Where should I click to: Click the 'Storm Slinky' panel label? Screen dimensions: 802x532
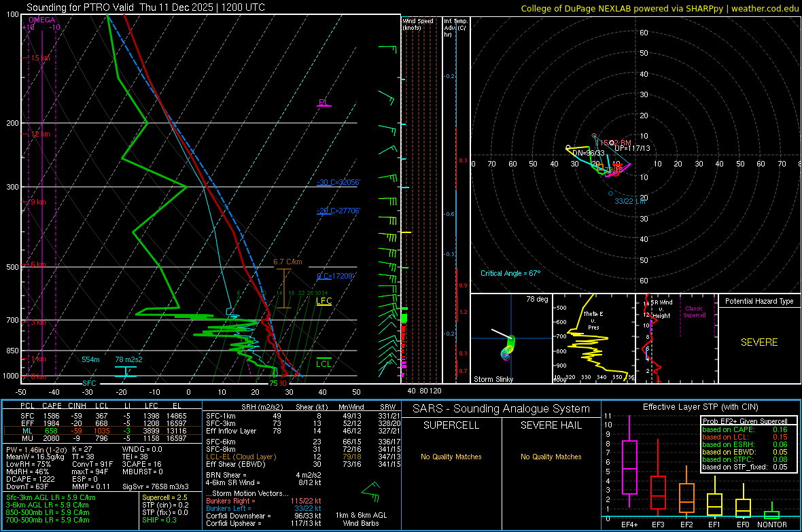pos(493,379)
